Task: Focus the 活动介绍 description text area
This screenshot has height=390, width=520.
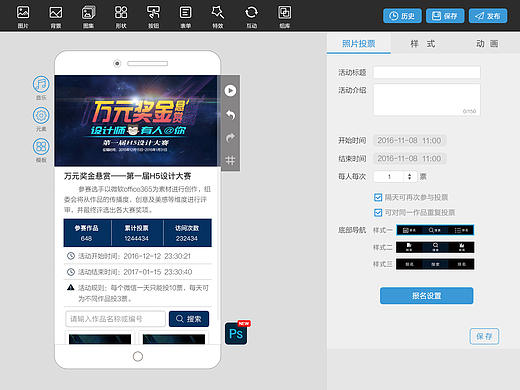Action: click(427, 100)
